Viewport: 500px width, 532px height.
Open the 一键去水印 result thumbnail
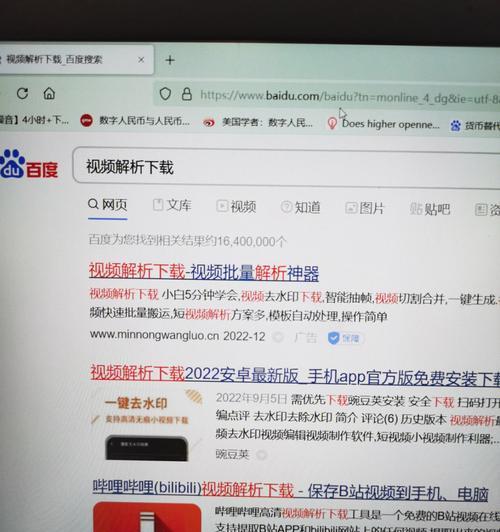pos(148,424)
